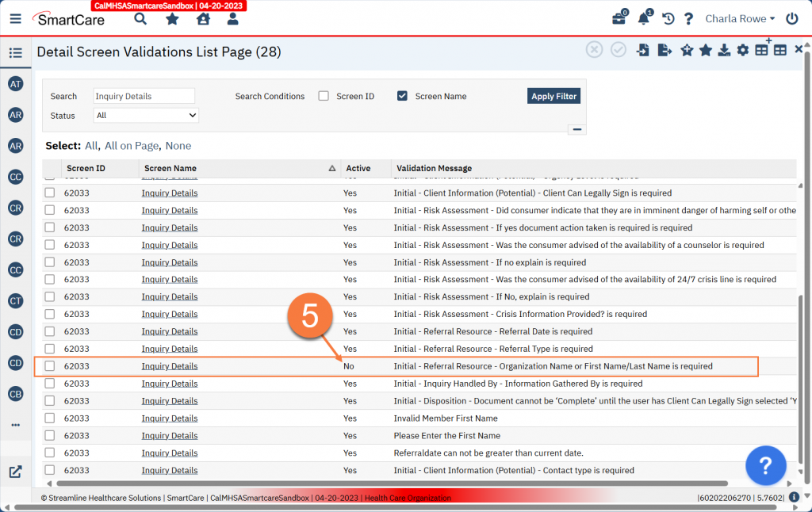Tick the checkbox for the 'No' active row

click(x=50, y=366)
